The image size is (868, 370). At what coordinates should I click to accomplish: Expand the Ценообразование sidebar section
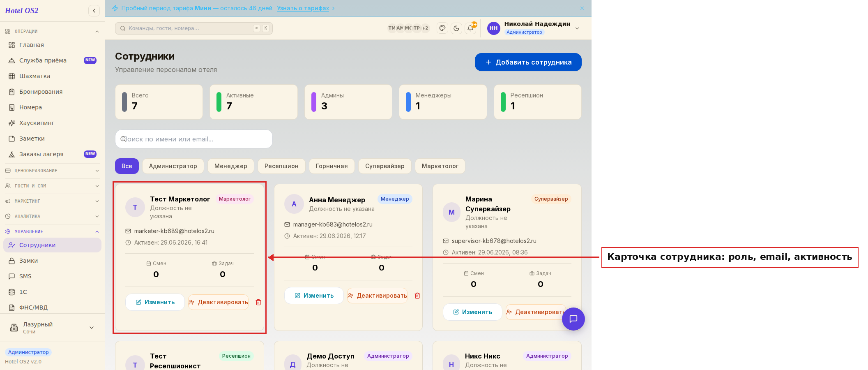click(x=52, y=171)
